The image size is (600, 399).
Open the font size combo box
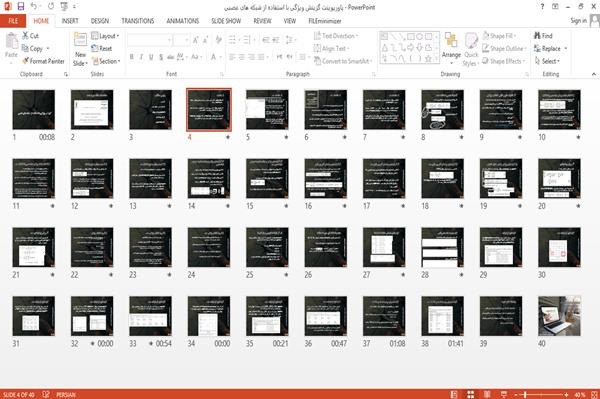[x=181, y=40]
